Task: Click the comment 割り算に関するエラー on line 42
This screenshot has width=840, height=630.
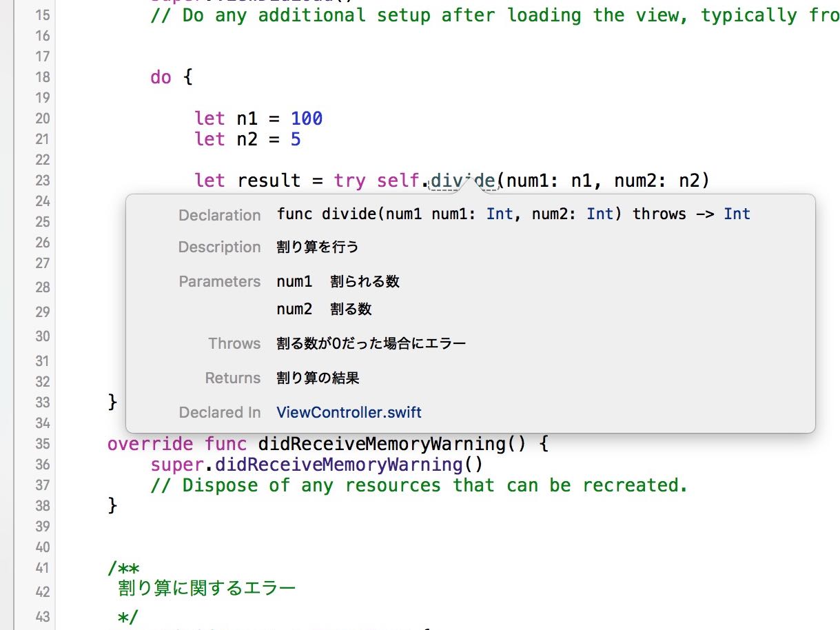Action: pos(207,588)
